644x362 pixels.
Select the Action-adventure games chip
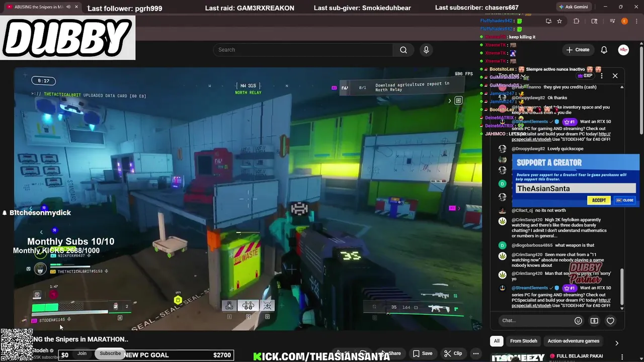[574, 341]
